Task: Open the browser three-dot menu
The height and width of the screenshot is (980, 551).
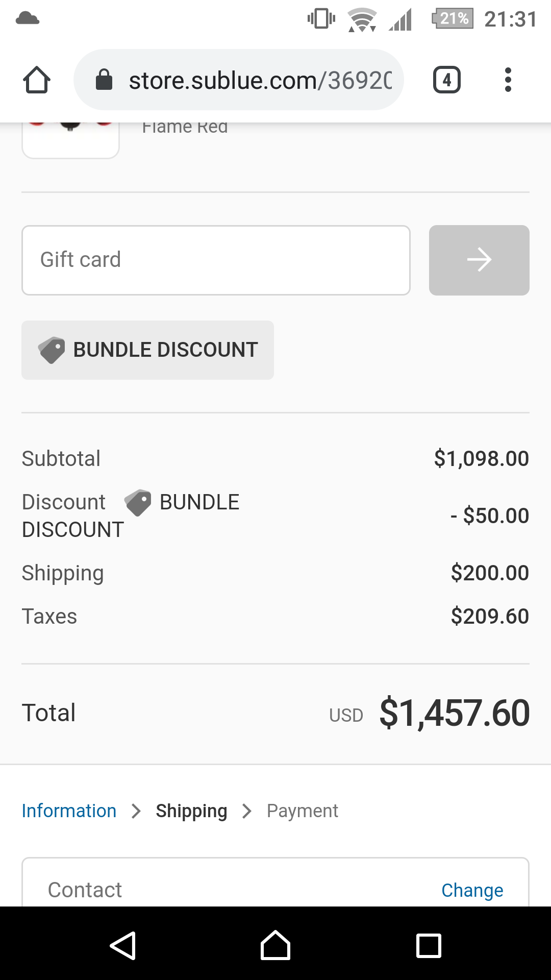Action: [508, 80]
